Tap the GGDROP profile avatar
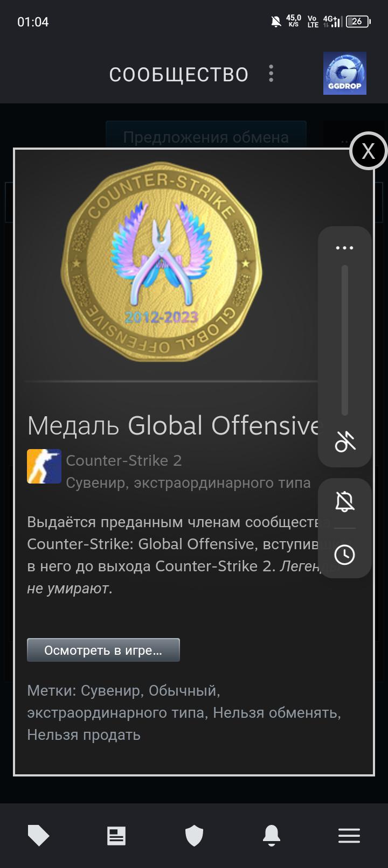This screenshot has height=868, width=388. (x=345, y=73)
